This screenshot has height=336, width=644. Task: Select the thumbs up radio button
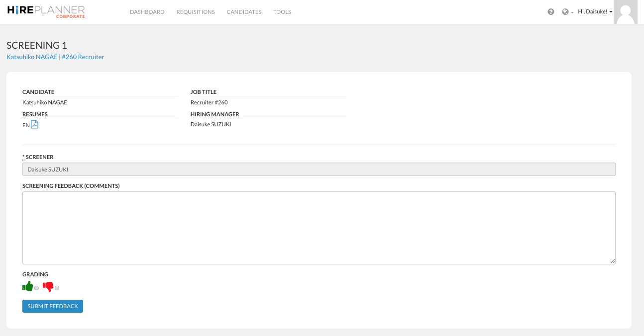(x=36, y=288)
